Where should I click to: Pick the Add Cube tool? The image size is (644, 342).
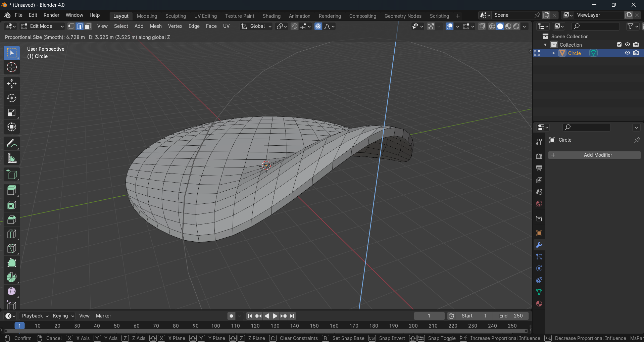coord(12,175)
